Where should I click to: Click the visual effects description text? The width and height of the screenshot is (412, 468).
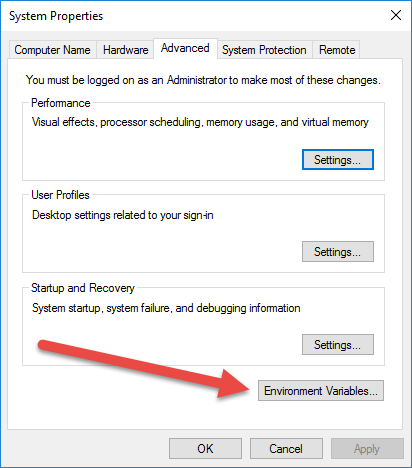click(x=200, y=122)
